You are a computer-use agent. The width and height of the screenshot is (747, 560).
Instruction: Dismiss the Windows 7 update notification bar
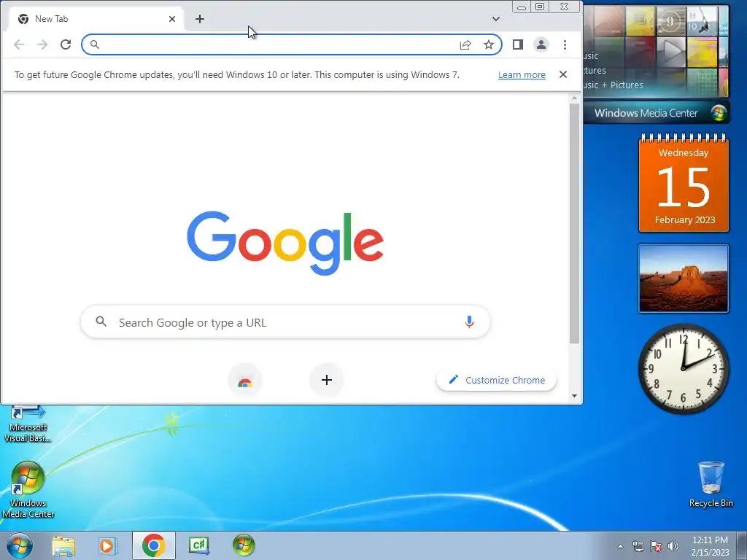(x=563, y=75)
